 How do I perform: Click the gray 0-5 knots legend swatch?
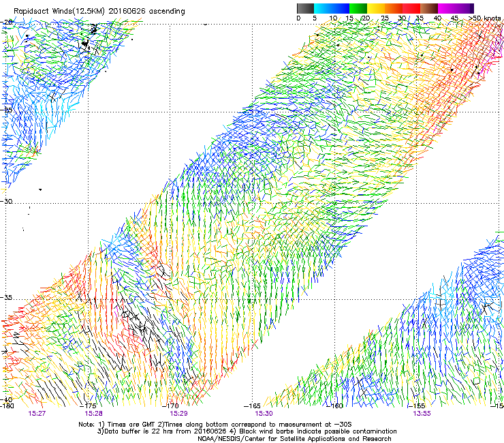(305, 8)
